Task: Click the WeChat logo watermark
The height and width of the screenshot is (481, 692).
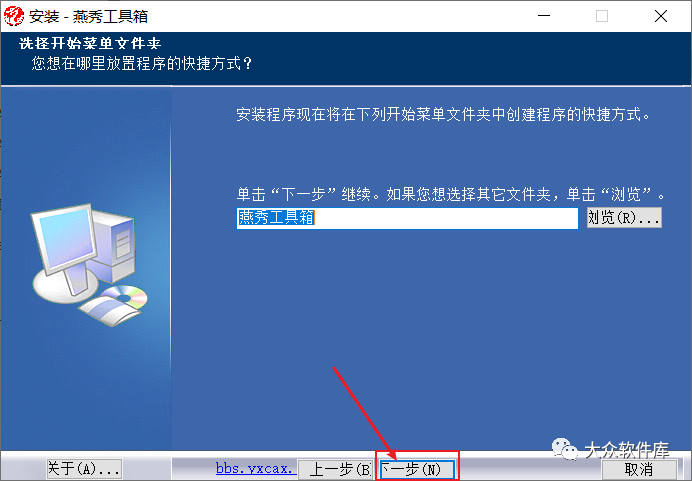Action: [564, 449]
